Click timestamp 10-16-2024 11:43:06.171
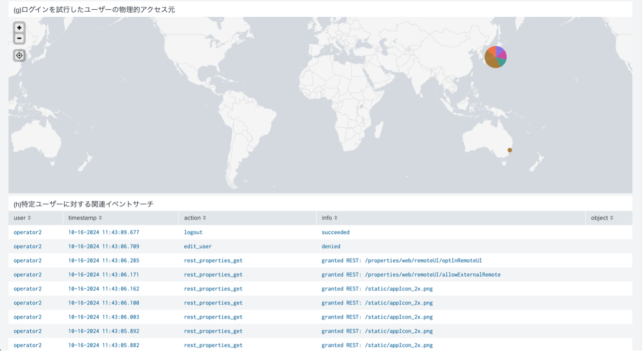 coord(104,274)
